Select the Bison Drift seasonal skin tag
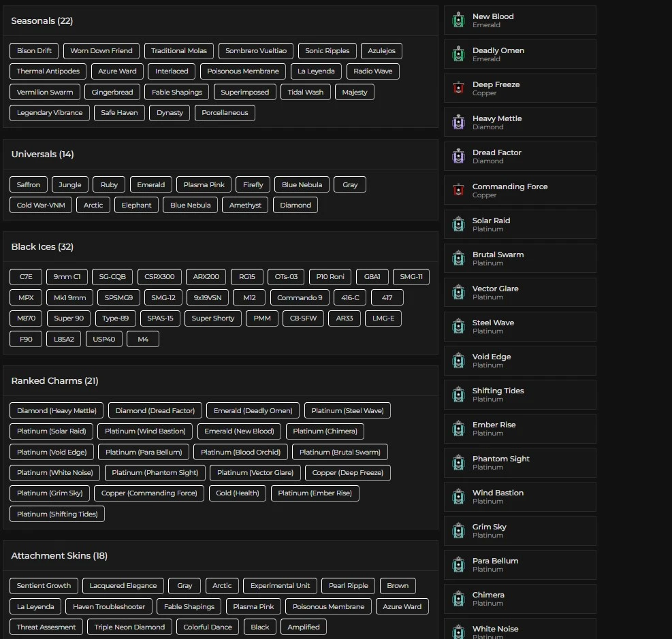This screenshot has height=639, width=672. coord(34,51)
